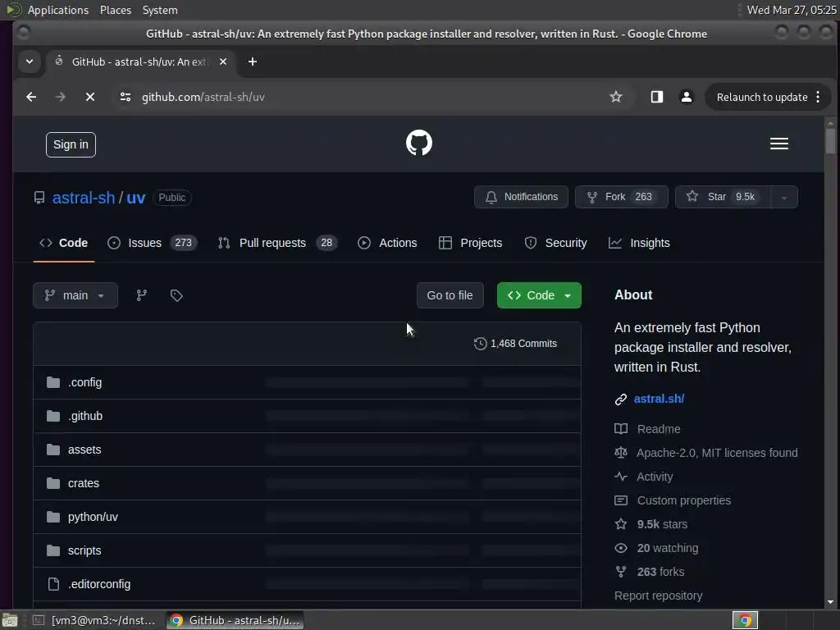This screenshot has width=840, height=630.
Task: Open uv repository name link
Action: (135, 198)
